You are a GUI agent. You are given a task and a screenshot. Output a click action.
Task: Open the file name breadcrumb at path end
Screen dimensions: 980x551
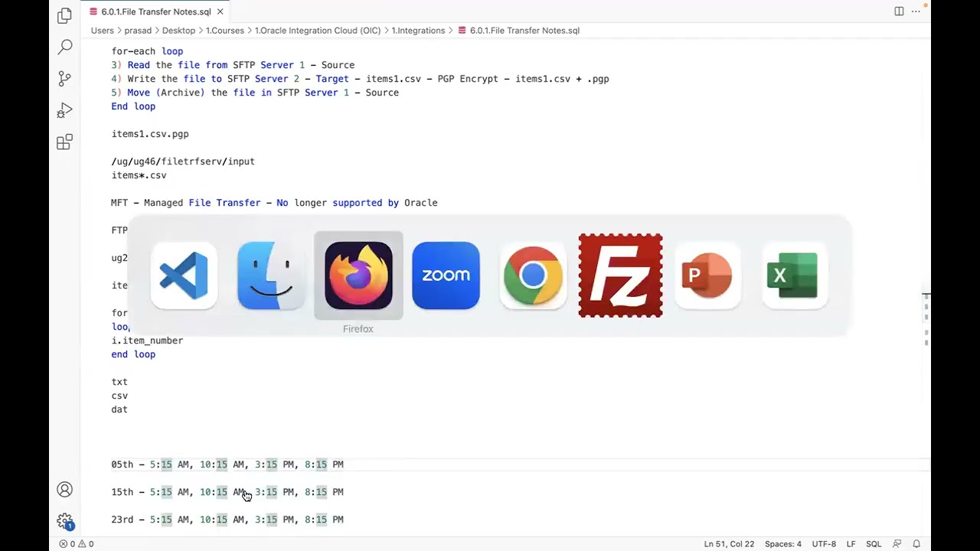coord(518,31)
